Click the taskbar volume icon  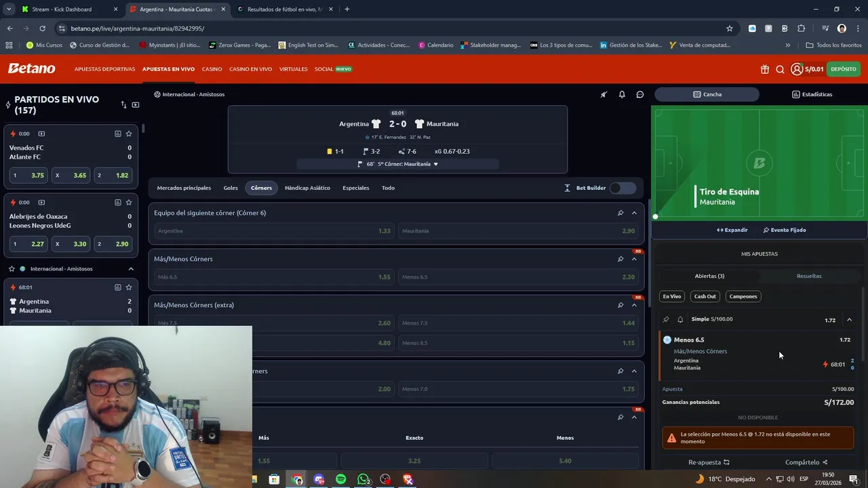(x=790, y=479)
